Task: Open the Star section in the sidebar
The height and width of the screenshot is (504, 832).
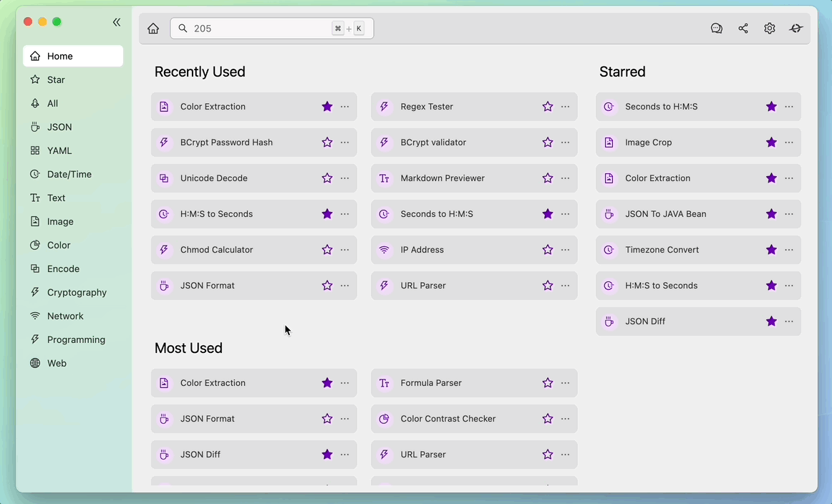Action: coord(73,79)
